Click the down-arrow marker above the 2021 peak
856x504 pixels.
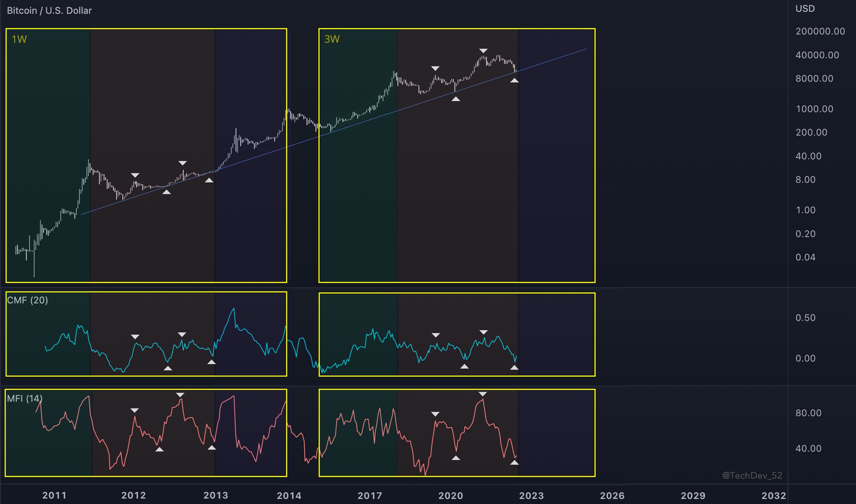point(484,50)
